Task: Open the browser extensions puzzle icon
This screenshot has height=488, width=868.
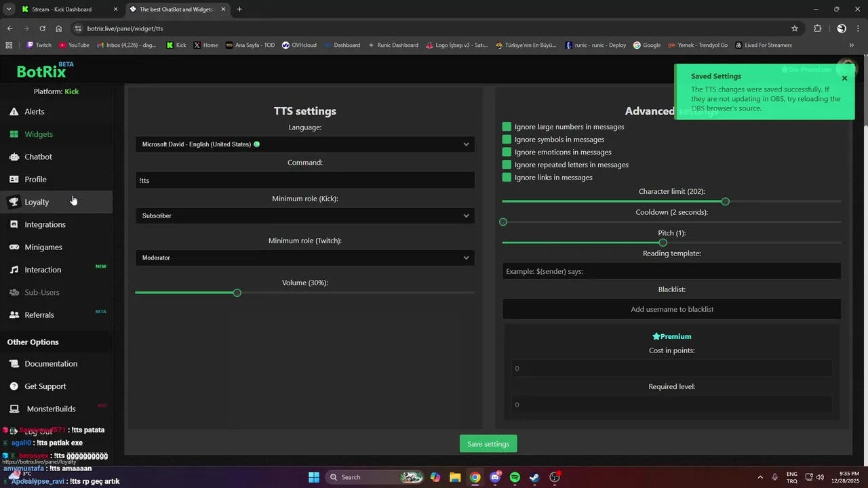Action: click(817, 28)
